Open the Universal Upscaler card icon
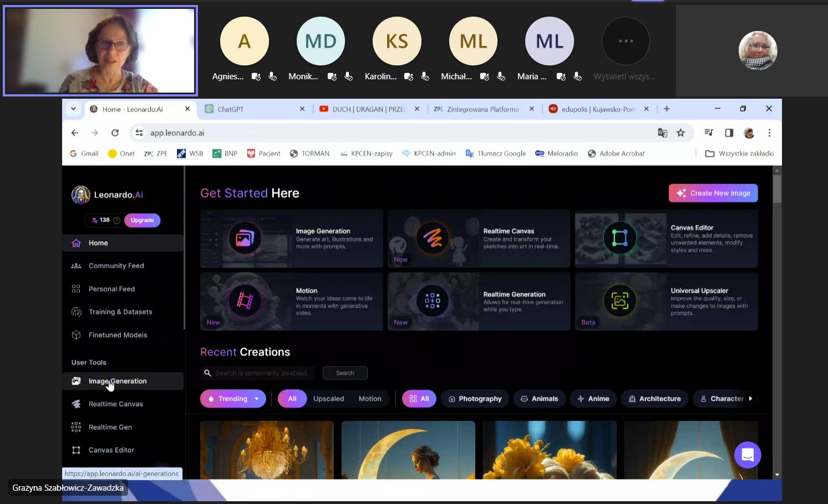The width and height of the screenshot is (828, 504). click(619, 301)
